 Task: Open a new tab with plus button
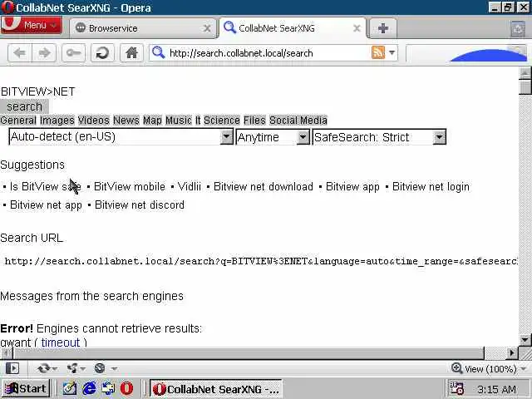(x=382, y=28)
